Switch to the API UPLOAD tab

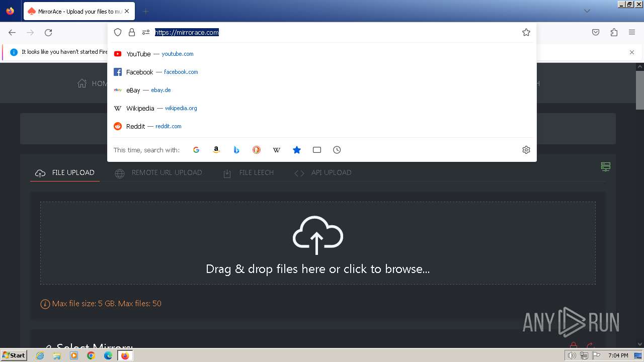323,172
